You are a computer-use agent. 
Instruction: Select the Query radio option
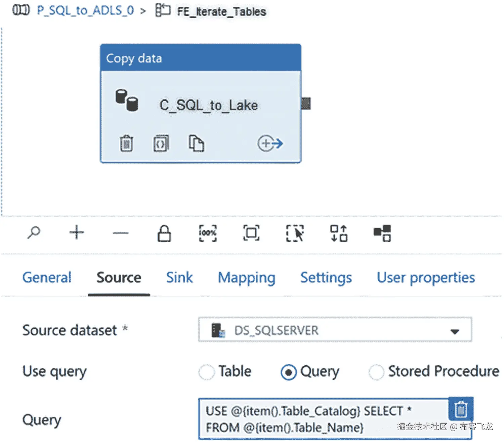click(x=288, y=372)
